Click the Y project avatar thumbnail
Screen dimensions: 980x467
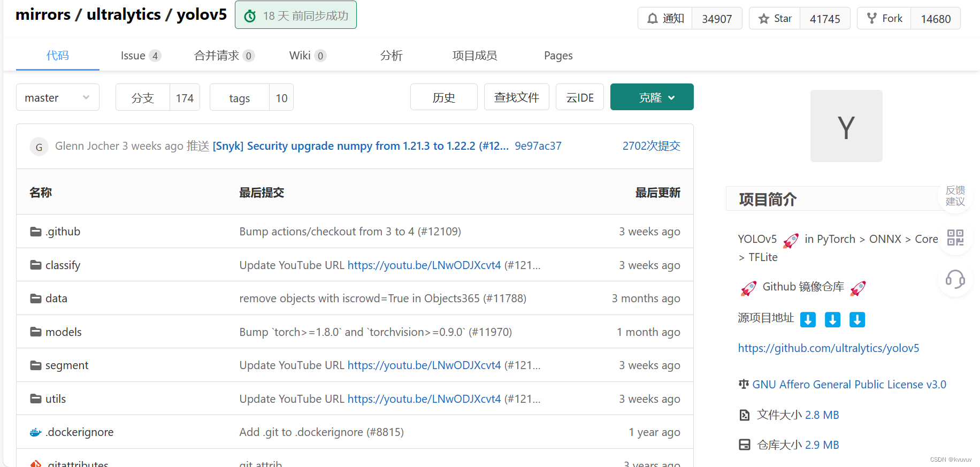pos(846,126)
